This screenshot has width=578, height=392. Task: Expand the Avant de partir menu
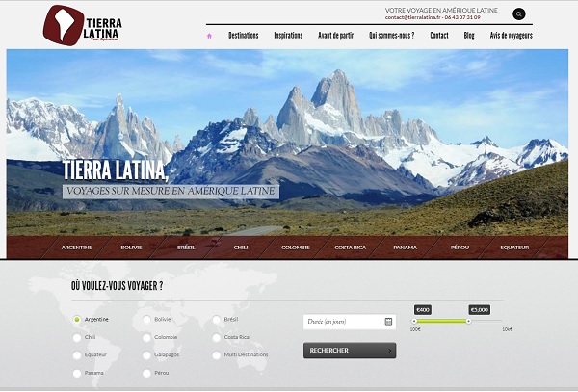(x=335, y=36)
